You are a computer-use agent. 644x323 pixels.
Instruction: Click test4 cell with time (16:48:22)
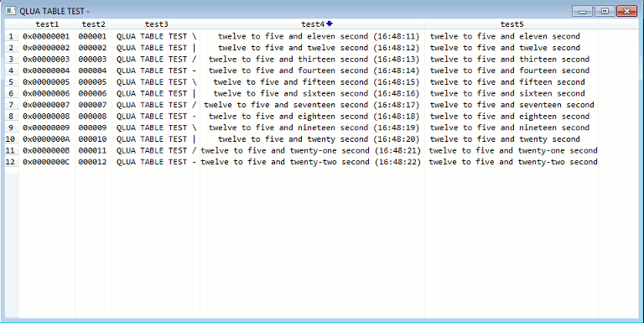pyautogui.click(x=312, y=162)
